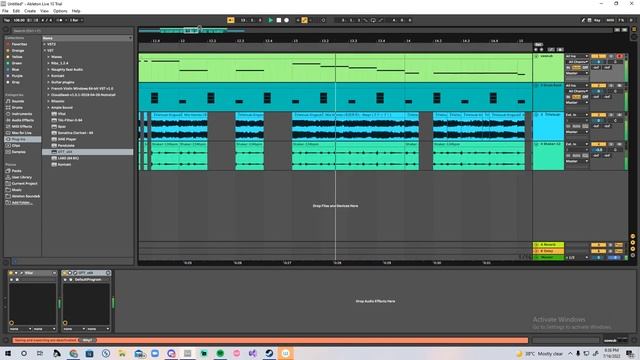The width and height of the screenshot is (640, 360).
Task: Open the Samples category
Action: coord(18,152)
